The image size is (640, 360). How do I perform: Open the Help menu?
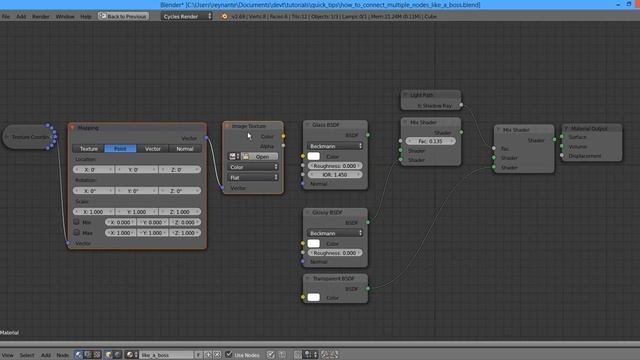(x=86, y=16)
